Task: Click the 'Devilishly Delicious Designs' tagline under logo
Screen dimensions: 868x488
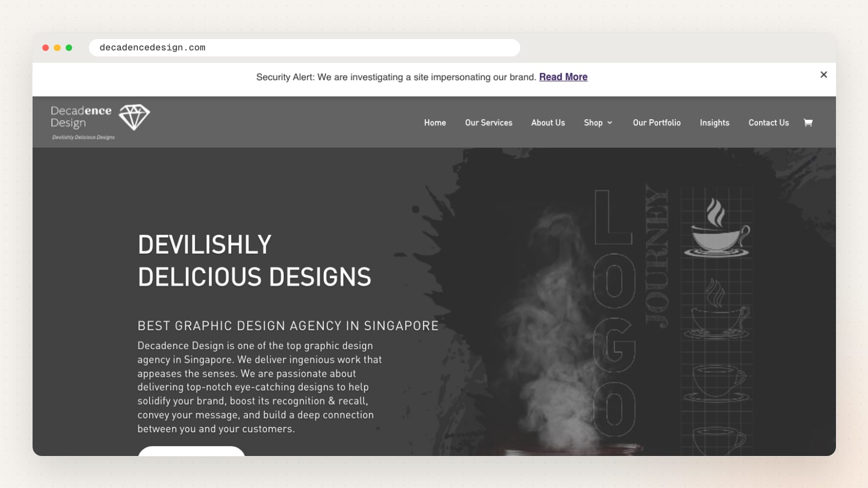Action: (x=84, y=137)
